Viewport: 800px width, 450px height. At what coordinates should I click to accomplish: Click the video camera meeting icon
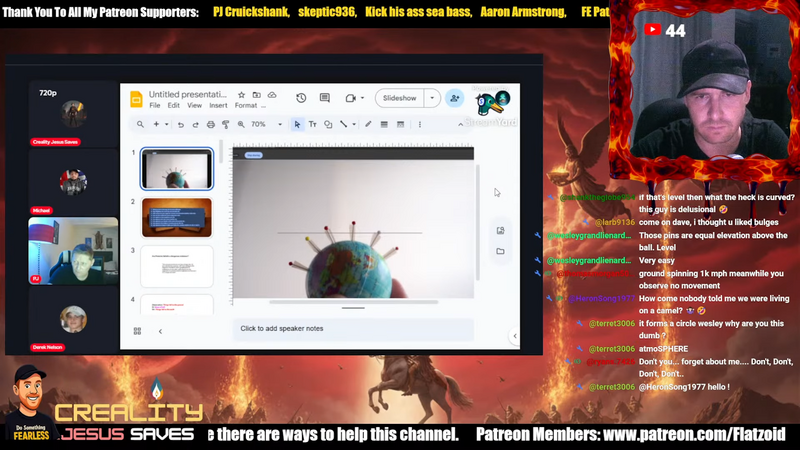click(x=351, y=98)
